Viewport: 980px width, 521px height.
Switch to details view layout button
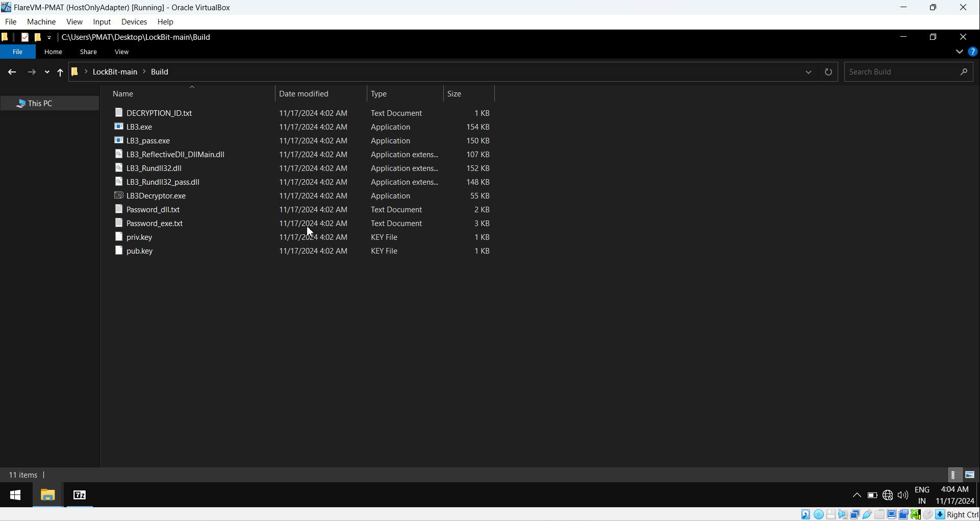click(955, 475)
